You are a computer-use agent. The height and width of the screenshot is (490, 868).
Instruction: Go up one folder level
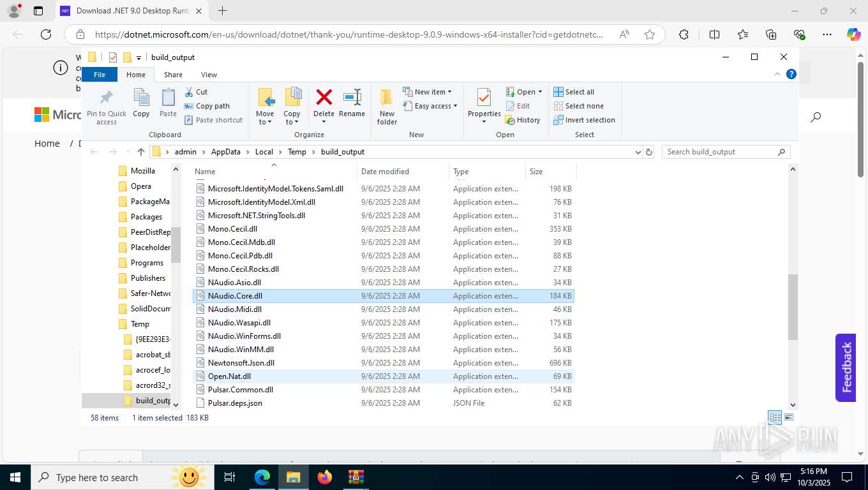pyautogui.click(x=141, y=152)
